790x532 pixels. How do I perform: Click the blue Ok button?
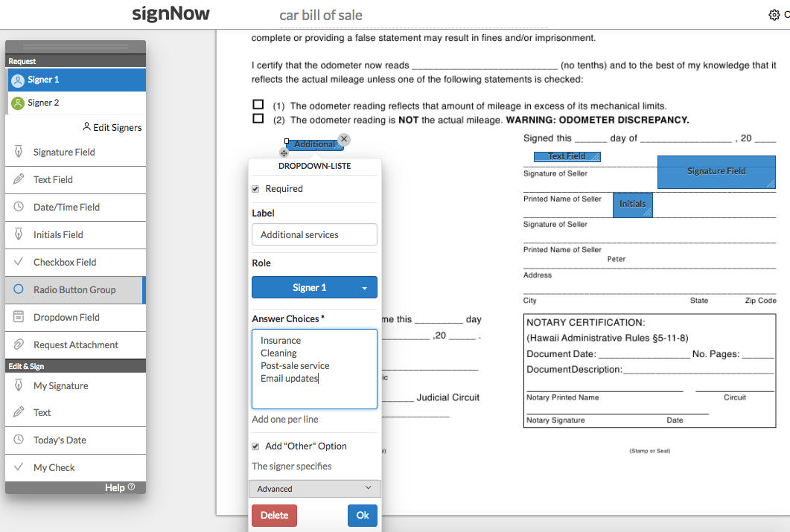(x=363, y=516)
